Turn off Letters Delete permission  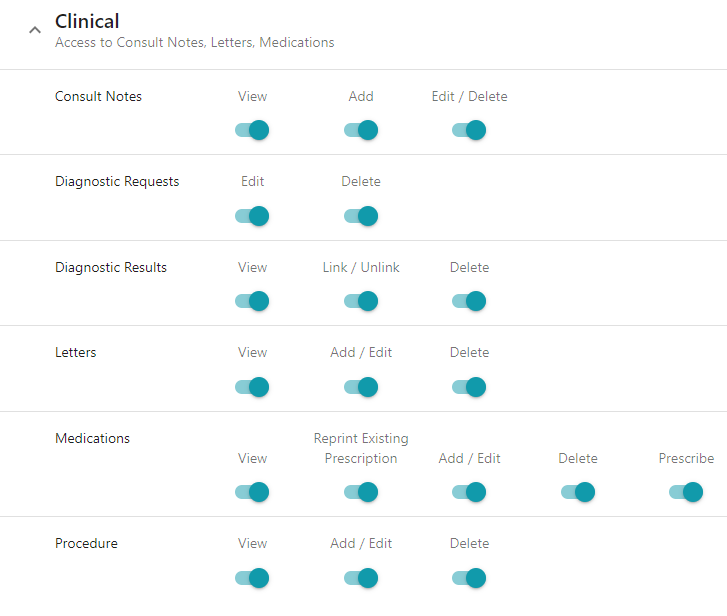pos(469,387)
